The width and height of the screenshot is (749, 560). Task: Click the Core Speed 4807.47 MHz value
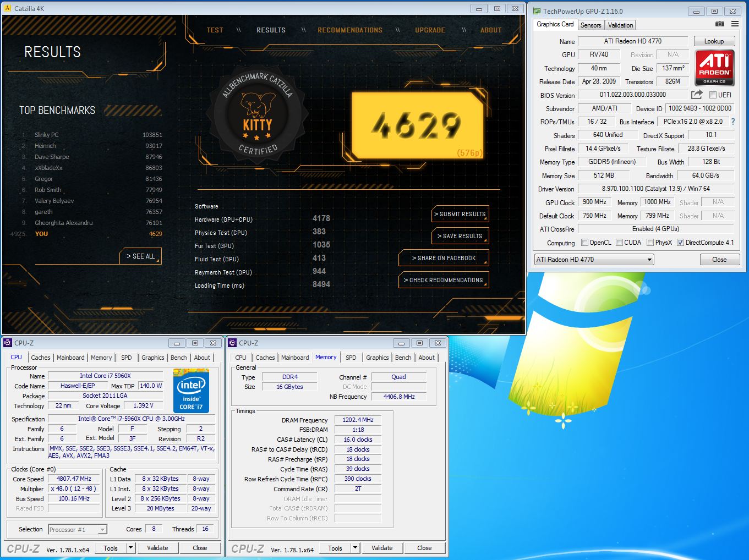(x=74, y=479)
